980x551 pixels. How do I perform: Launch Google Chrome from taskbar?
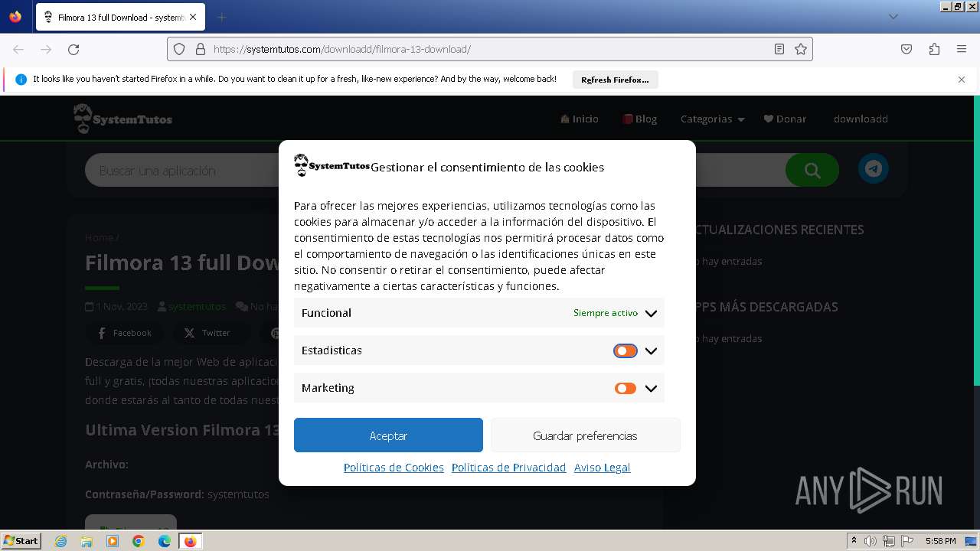click(139, 541)
